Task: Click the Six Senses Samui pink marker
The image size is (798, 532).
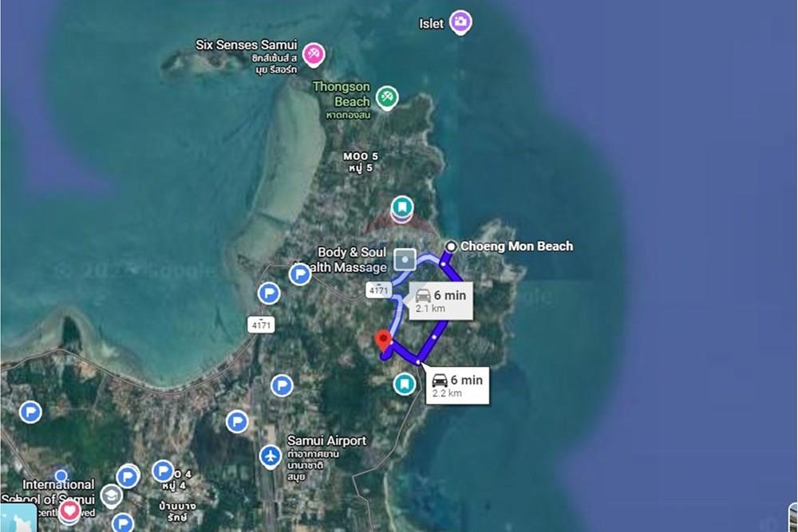Action: click(x=315, y=54)
